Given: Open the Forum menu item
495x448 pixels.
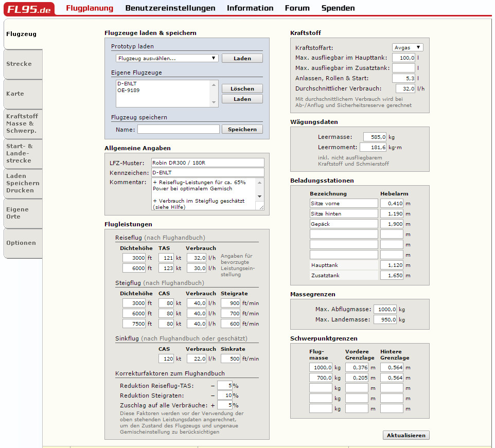Looking at the screenshot, I should 297,8.
